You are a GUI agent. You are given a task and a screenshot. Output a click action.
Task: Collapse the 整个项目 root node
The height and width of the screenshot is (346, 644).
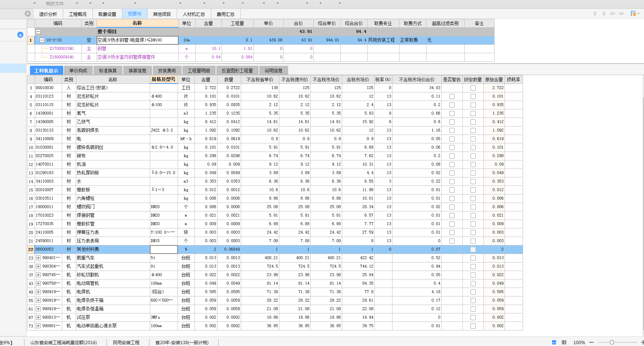click(38, 32)
